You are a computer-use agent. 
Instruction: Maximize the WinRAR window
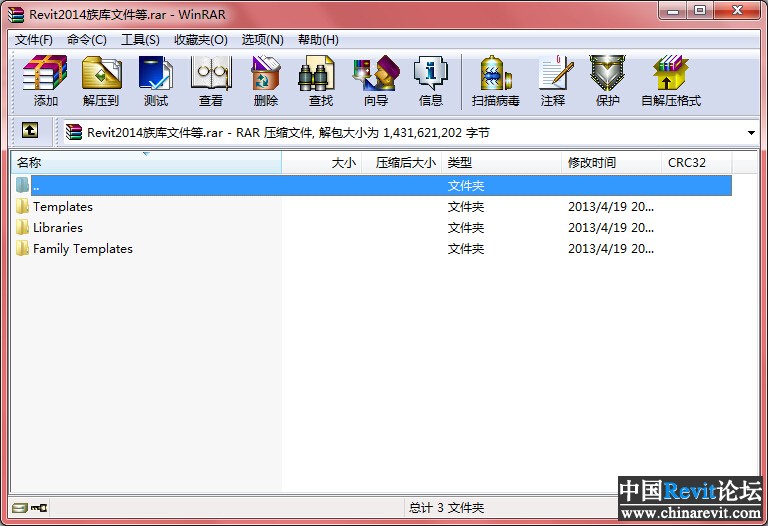coord(700,11)
